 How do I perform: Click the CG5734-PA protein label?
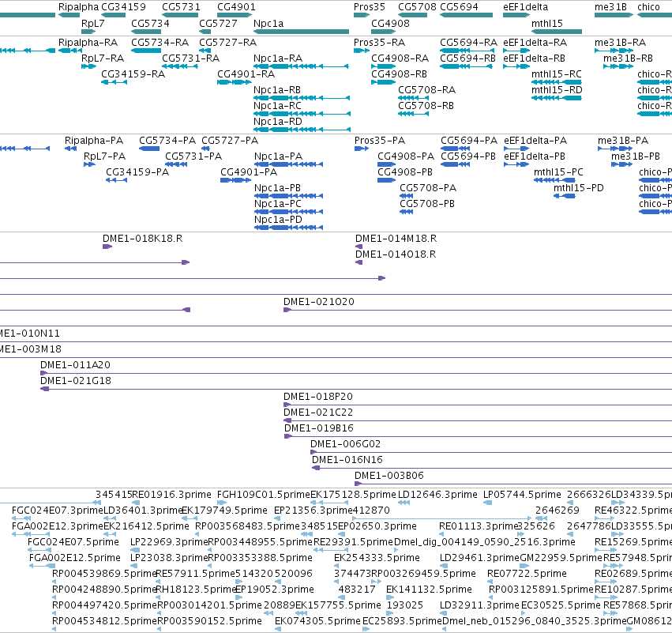(167, 141)
